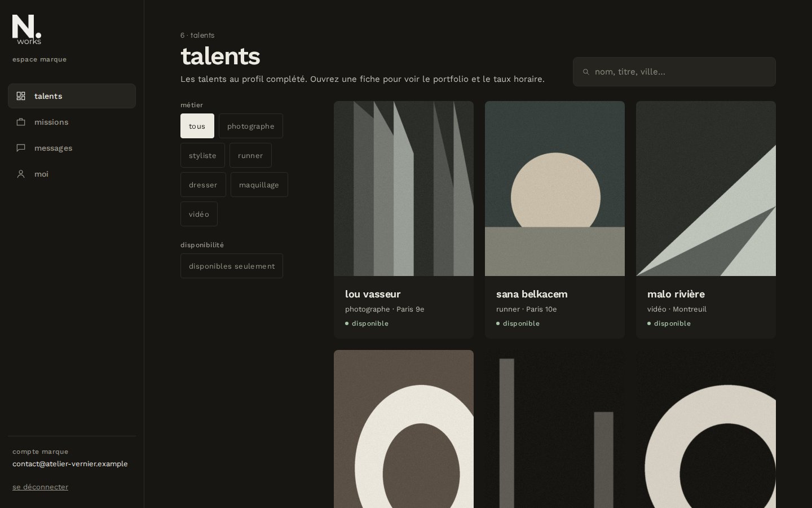Image resolution: width=812 pixels, height=508 pixels.
Task: Filter by vidéo métier
Action: 199,214
